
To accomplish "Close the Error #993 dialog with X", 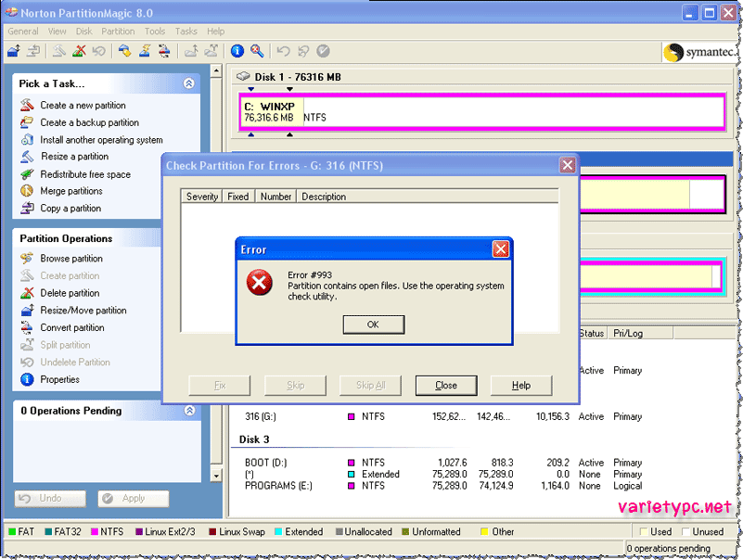I will pos(500,249).
